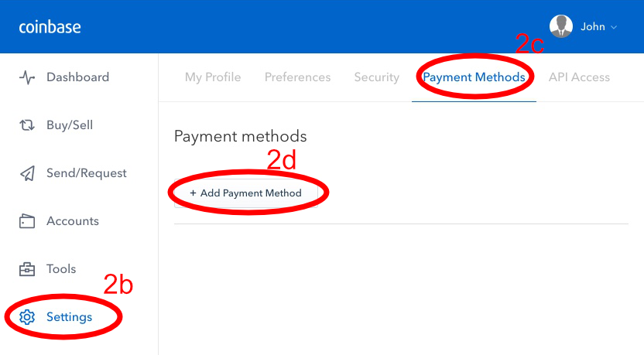Navigate to Buy/Sell in sidebar
This screenshot has height=355, width=644.
click(70, 125)
